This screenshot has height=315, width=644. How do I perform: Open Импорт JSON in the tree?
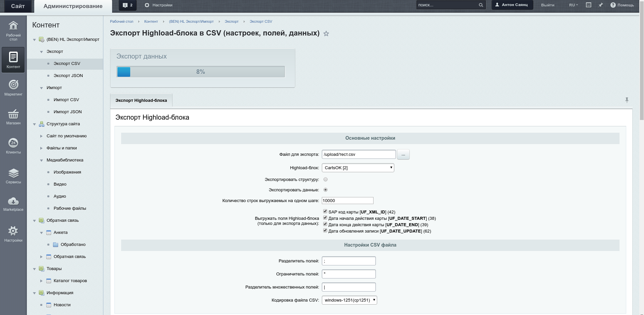coord(67,112)
